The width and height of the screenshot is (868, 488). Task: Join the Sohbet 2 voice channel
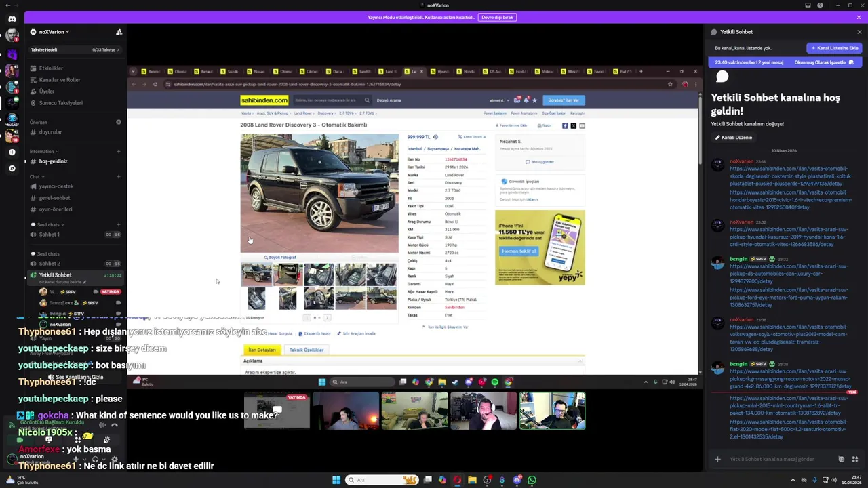point(75,264)
